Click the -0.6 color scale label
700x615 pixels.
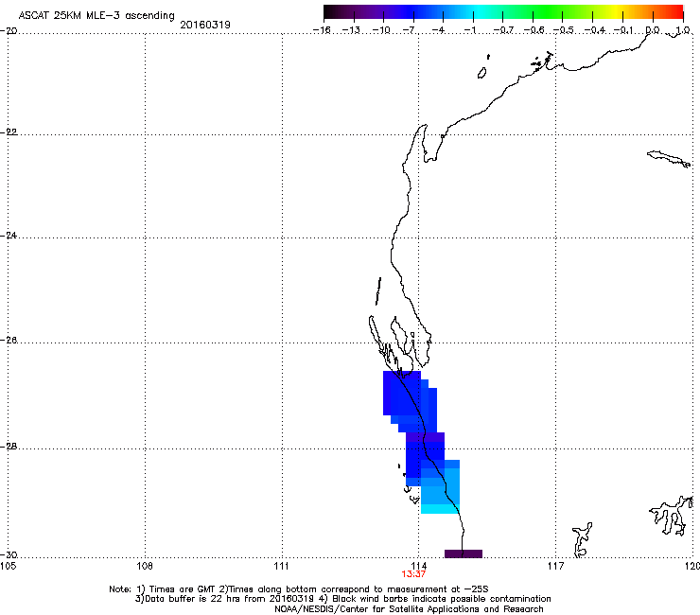[534, 30]
